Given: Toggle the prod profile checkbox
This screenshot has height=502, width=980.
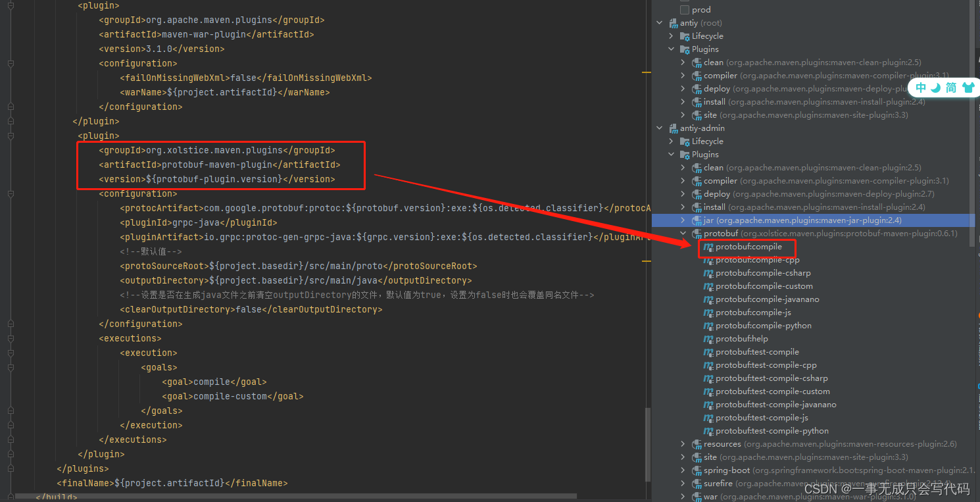Looking at the screenshot, I should 685,10.
